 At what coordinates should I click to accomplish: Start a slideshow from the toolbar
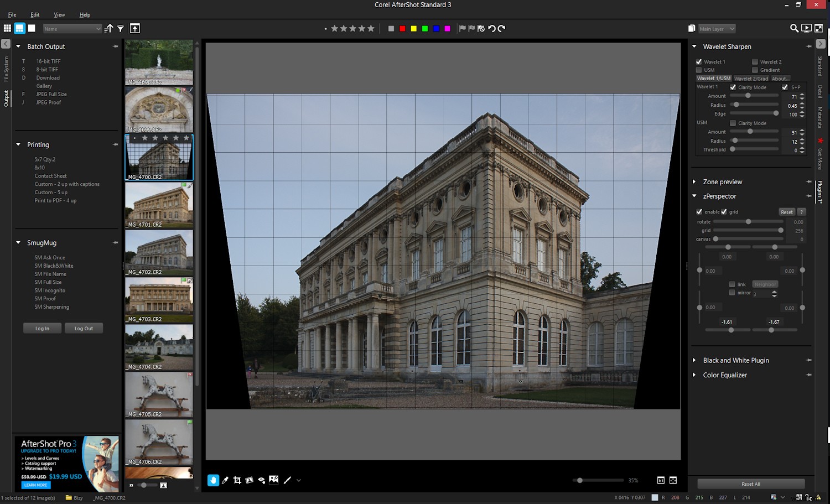(806, 28)
